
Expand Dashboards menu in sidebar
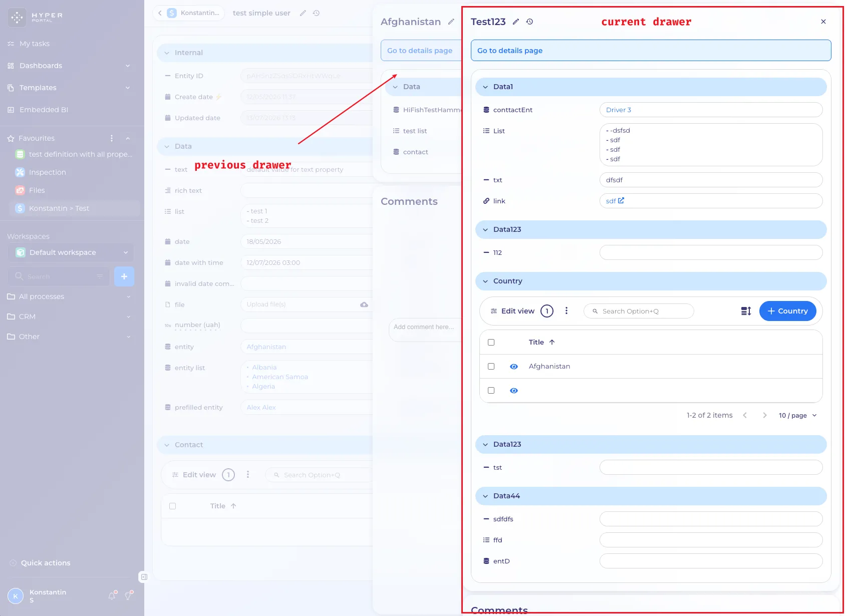128,66
